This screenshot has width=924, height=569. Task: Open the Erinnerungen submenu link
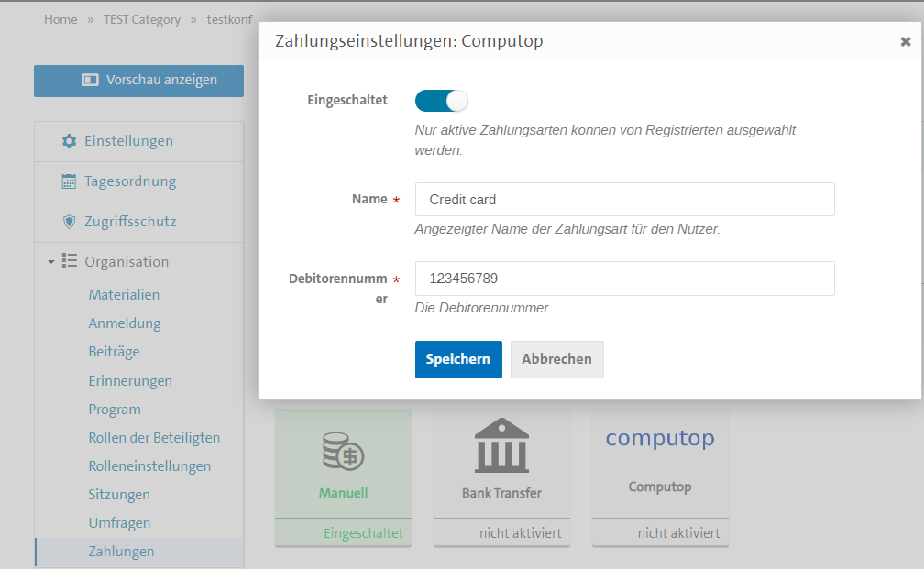(x=130, y=380)
